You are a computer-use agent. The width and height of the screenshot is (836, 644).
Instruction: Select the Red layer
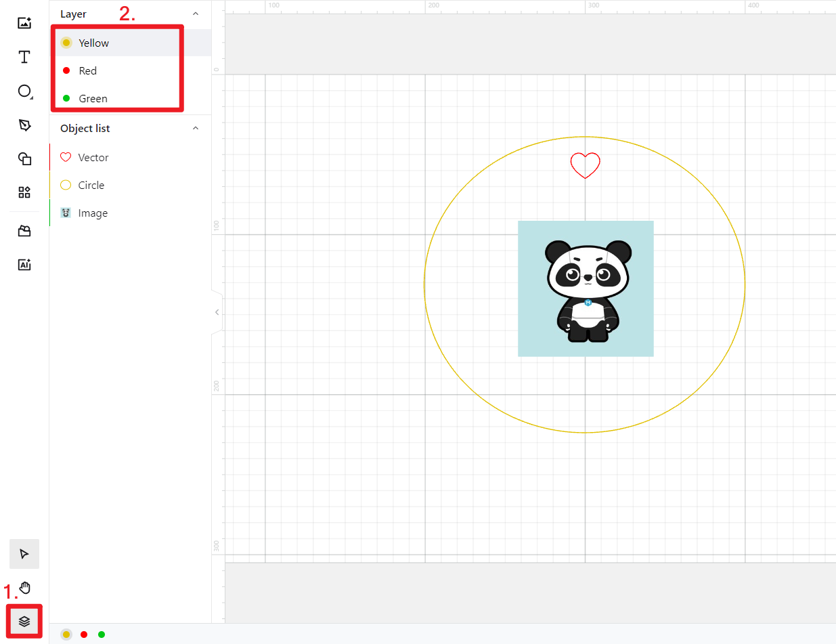click(87, 70)
